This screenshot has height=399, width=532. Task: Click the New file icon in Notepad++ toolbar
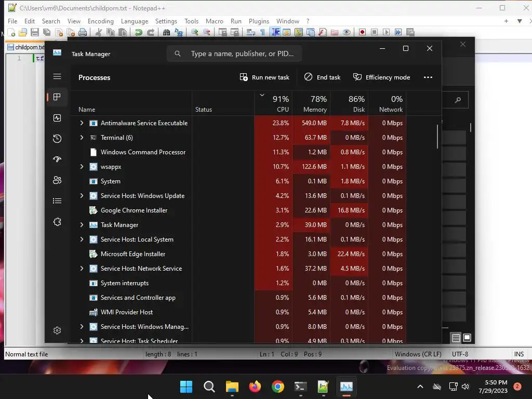click(x=11, y=32)
